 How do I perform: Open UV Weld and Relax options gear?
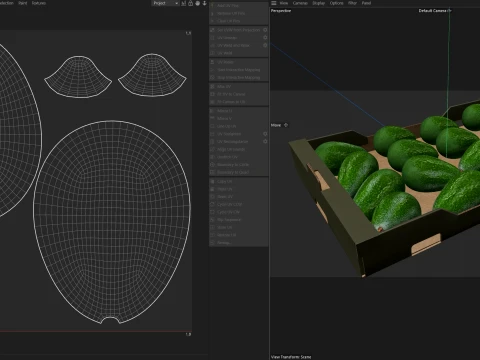[265, 45]
